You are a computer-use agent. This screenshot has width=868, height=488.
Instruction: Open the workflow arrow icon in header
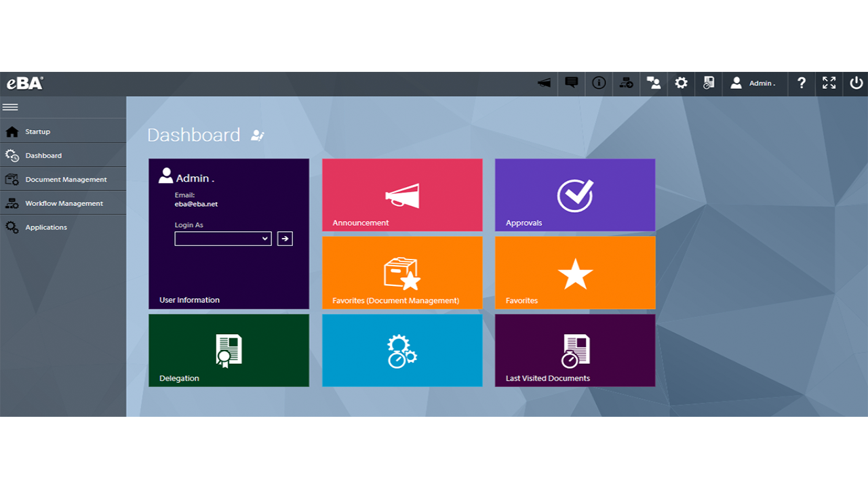point(626,83)
